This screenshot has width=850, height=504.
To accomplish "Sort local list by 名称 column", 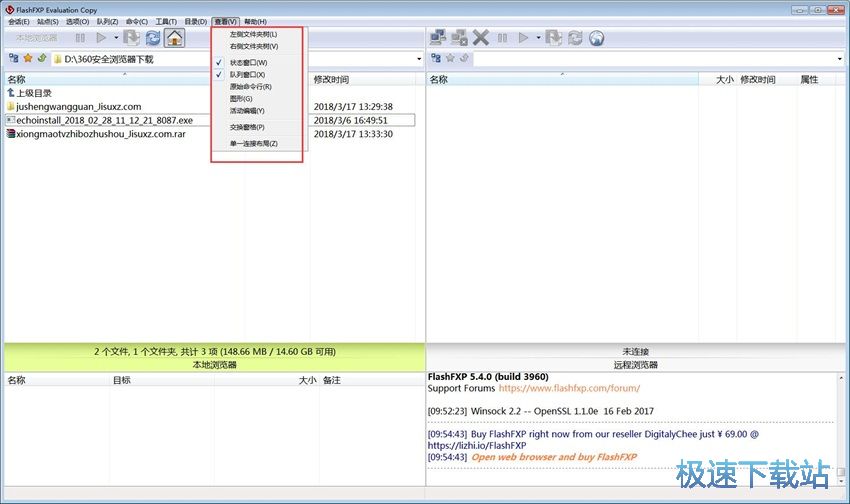I will (16, 79).
